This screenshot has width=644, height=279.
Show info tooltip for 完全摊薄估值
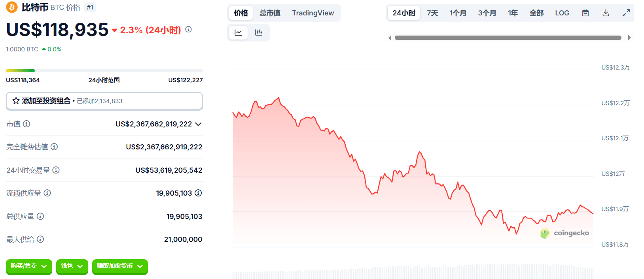click(54, 147)
